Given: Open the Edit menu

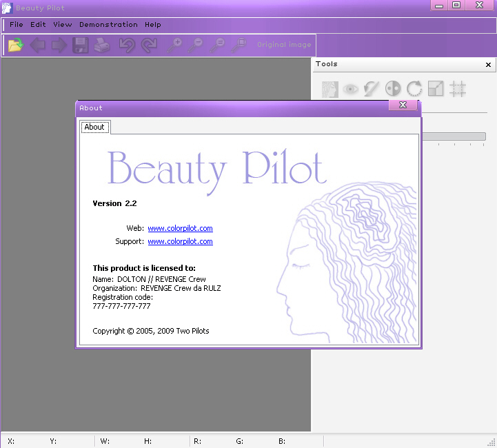Looking at the screenshot, I should coord(38,25).
